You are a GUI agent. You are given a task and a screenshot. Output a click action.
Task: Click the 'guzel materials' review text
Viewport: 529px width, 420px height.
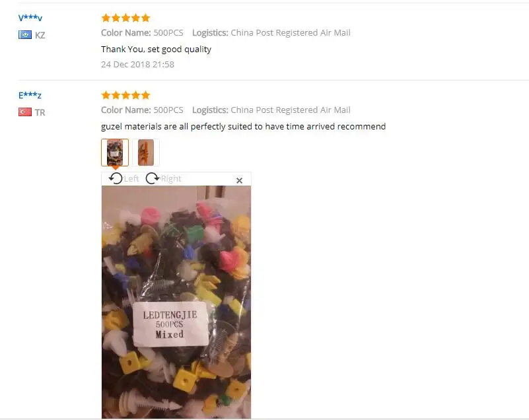point(243,127)
